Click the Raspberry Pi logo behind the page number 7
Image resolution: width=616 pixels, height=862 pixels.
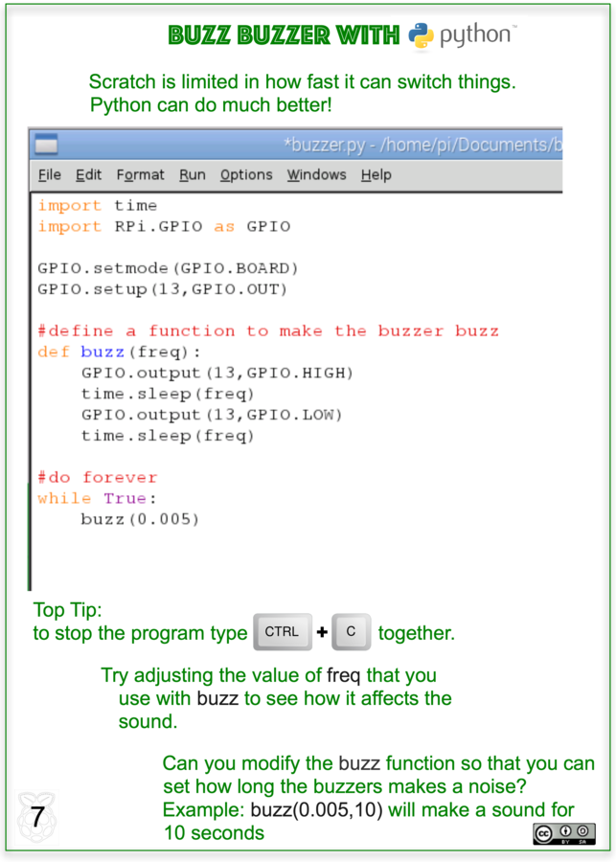coord(36,817)
